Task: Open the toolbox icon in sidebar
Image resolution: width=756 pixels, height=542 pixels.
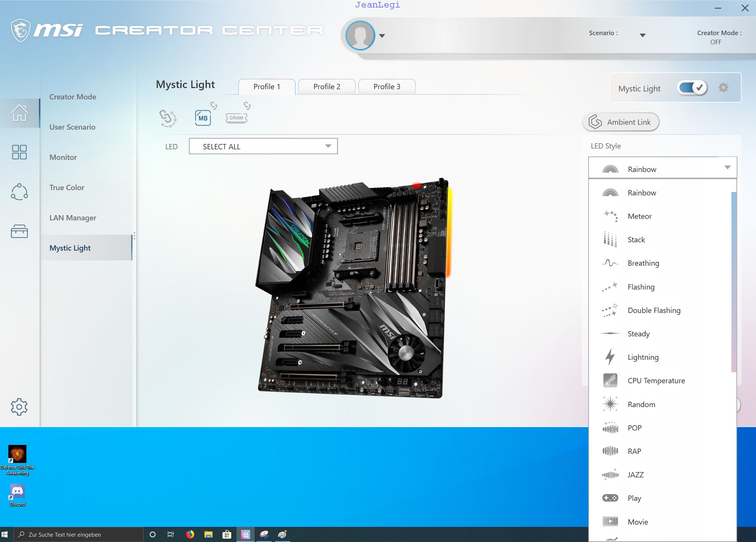Action: pyautogui.click(x=19, y=231)
